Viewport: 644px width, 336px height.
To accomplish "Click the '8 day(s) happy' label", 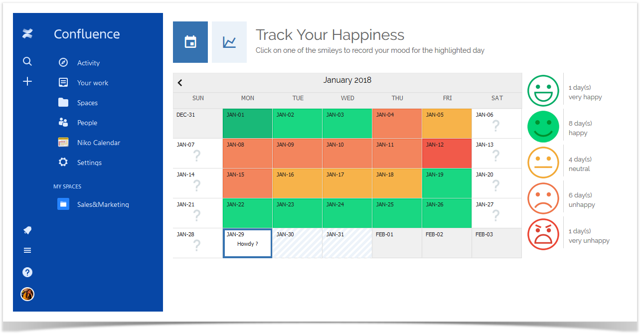I will coord(580,128).
